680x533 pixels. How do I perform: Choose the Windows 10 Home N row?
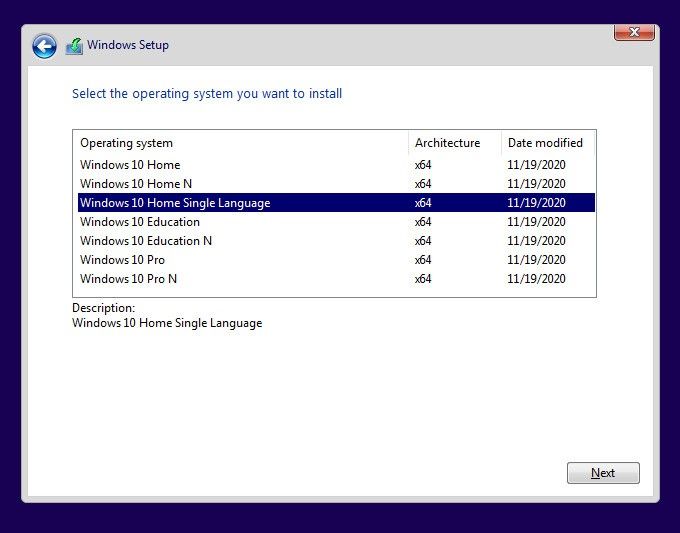click(x=336, y=184)
